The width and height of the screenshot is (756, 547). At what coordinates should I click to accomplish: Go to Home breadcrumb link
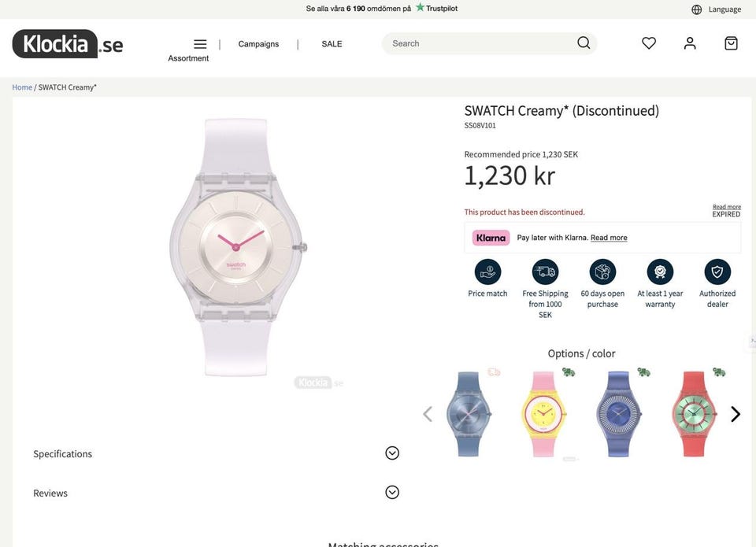click(22, 87)
